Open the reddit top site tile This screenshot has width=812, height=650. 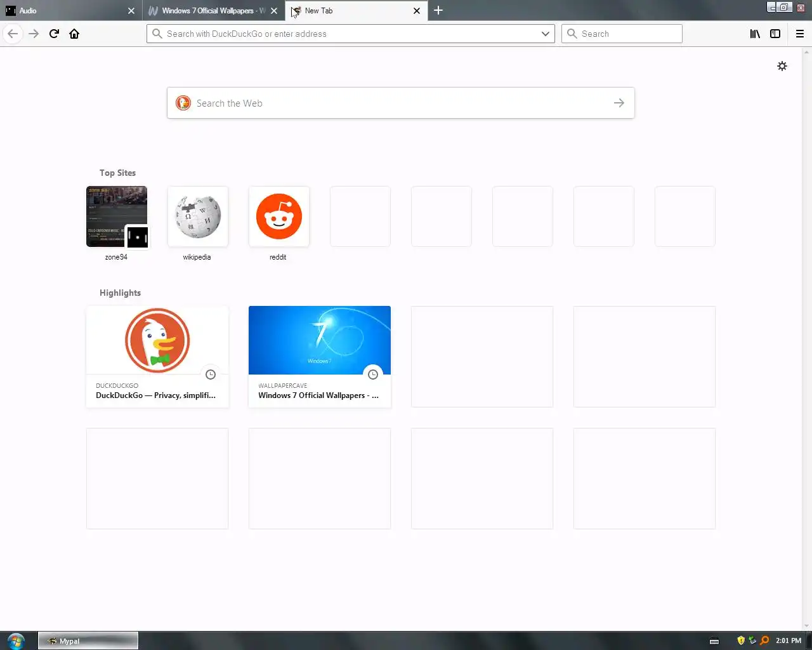(x=279, y=216)
